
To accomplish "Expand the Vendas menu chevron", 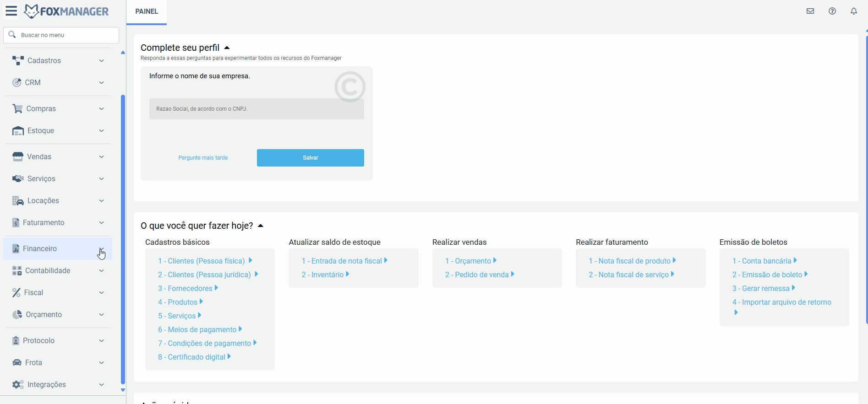I will (x=102, y=156).
